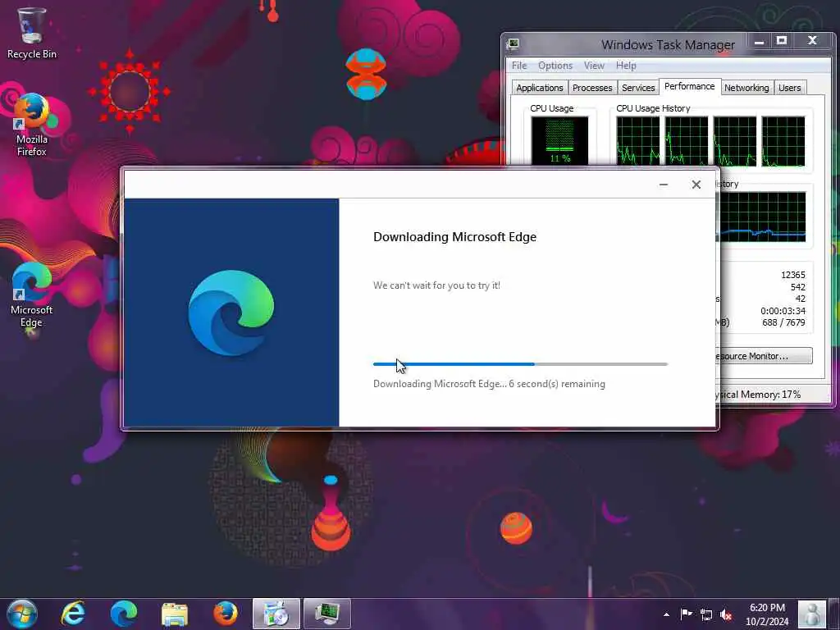Open the Options menu in Task Manager
Image resolution: width=840 pixels, height=630 pixels.
(x=555, y=66)
